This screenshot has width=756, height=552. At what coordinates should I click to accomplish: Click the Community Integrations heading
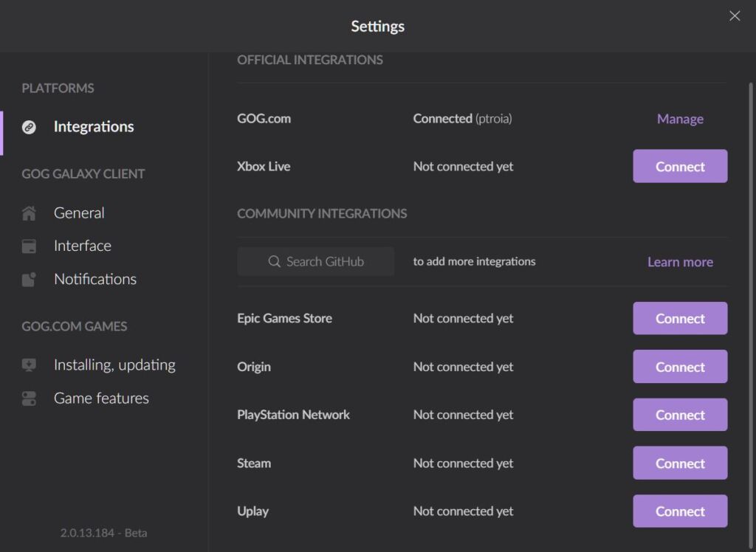(x=322, y=213)
